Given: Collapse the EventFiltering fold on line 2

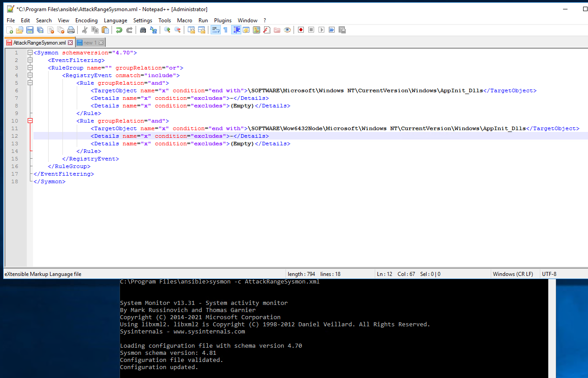Looking at the screenshot, I should pos(30,60).
